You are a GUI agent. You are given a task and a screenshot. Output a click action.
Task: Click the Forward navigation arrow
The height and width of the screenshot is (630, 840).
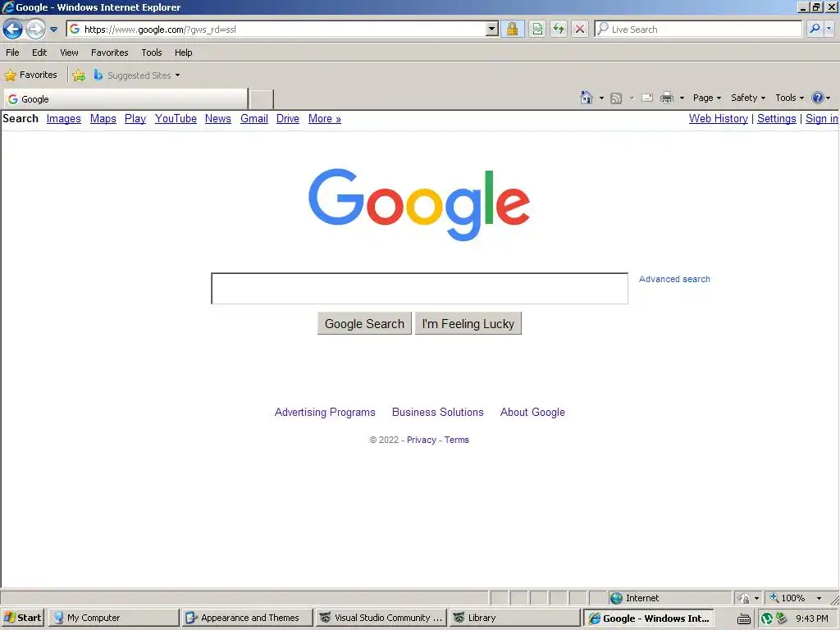tap(35, 29)
